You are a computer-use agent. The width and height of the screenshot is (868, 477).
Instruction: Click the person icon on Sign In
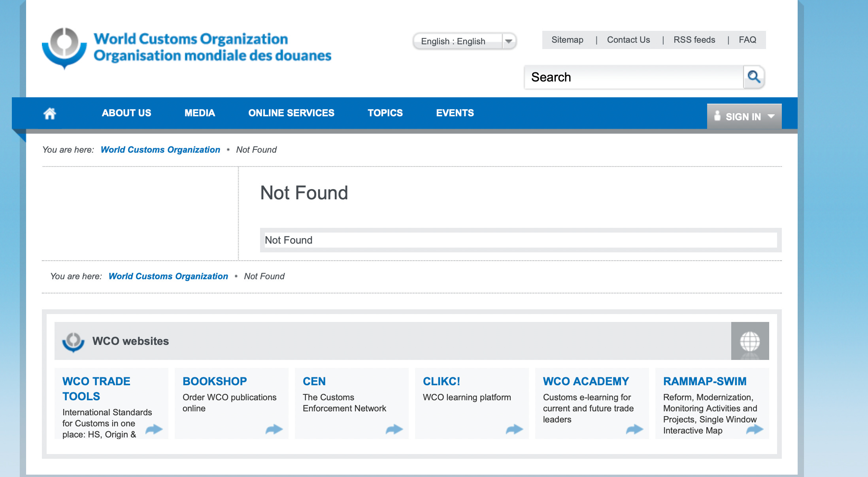point(717,116)
